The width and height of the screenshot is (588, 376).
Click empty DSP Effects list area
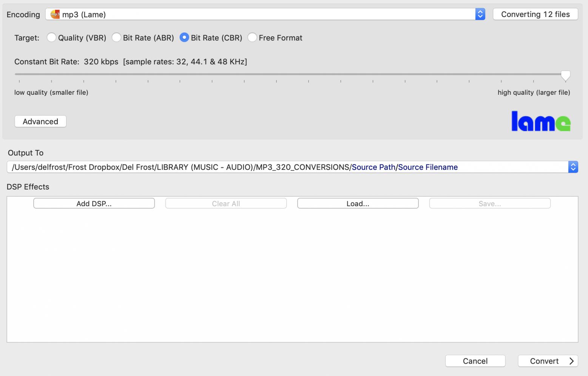pyautogui.click(x=292, y=276)
